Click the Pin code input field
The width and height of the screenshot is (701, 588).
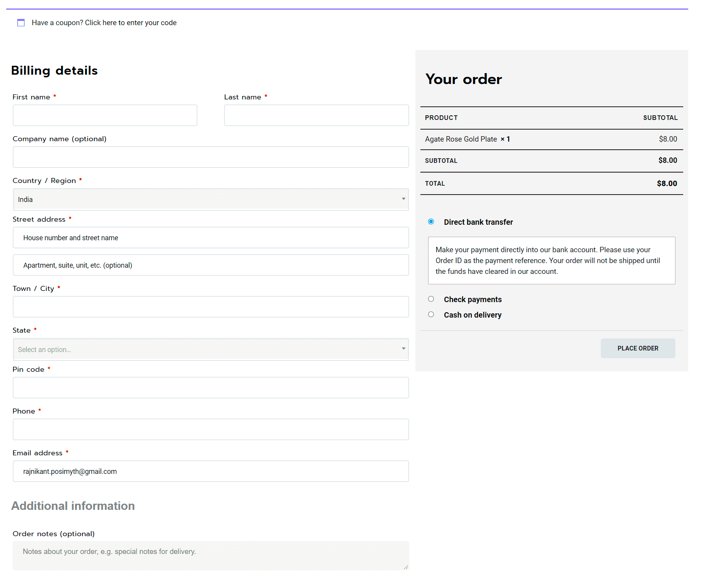point(211,387)
